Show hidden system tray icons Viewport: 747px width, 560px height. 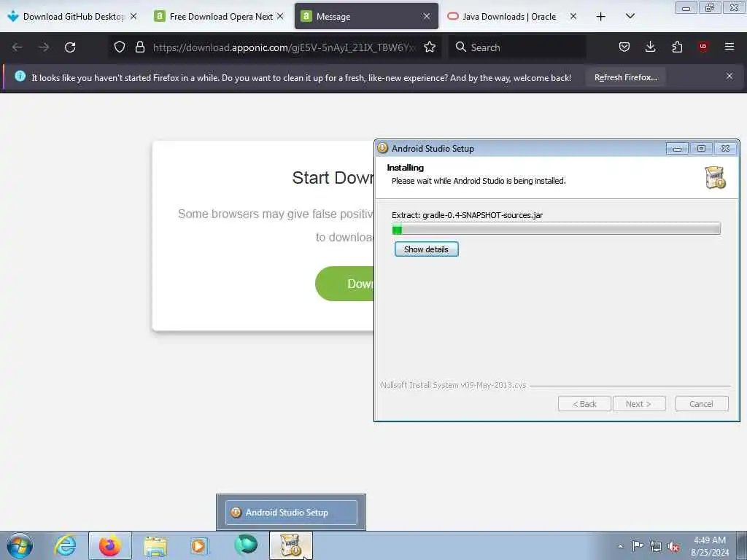tap(620, 546)
